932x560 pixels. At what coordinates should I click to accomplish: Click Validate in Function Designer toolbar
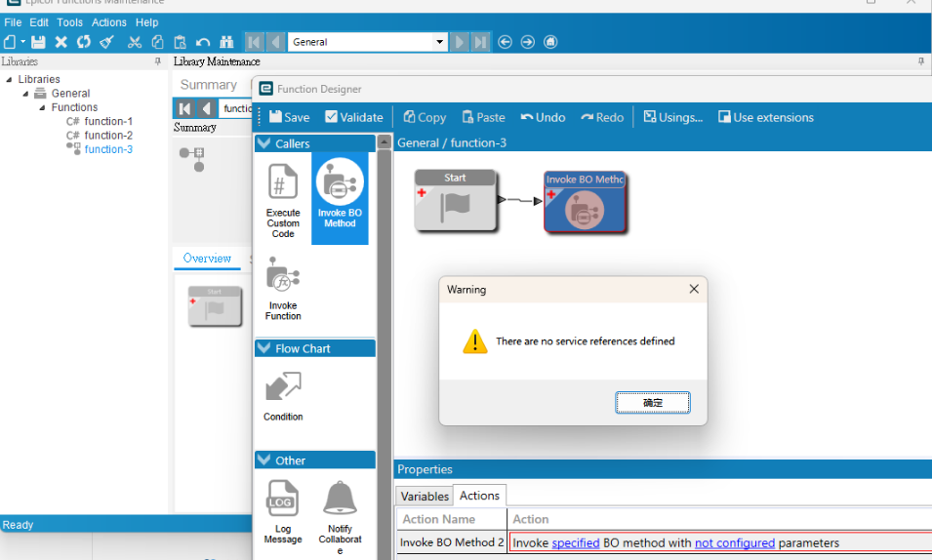pyautogui.click(x=354, y=117)
